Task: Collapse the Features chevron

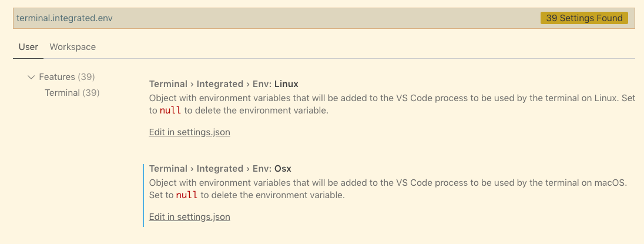Action: tap(31, 77)
